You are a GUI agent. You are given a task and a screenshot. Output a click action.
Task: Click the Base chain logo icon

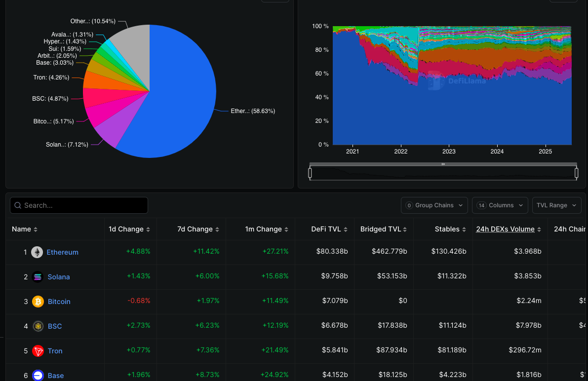coord(39,375)
